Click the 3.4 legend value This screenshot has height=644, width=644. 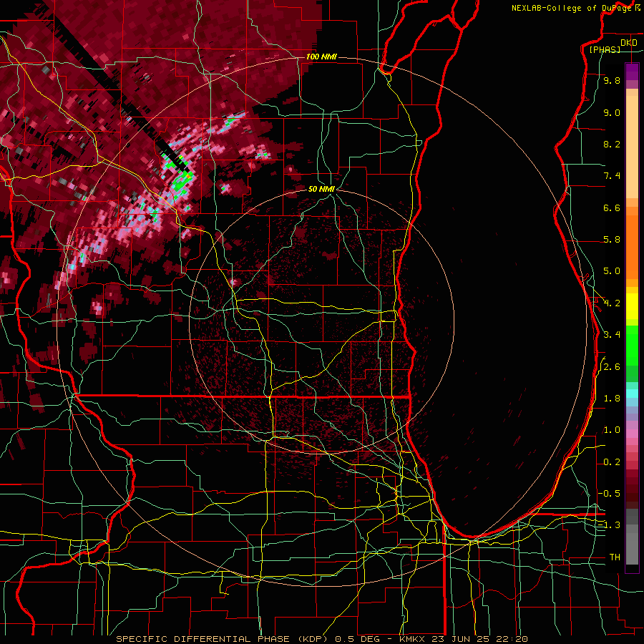click(x=612, y=335)
